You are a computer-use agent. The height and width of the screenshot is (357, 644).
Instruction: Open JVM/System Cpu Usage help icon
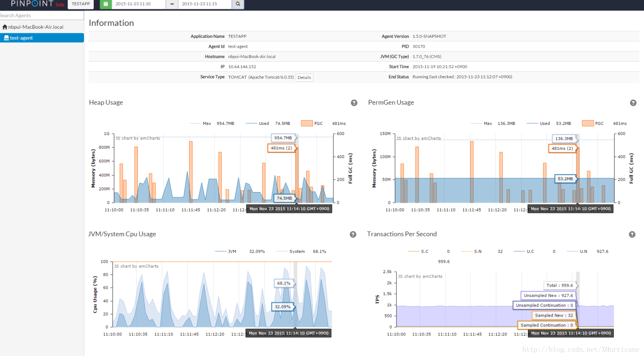click(353, 234)
